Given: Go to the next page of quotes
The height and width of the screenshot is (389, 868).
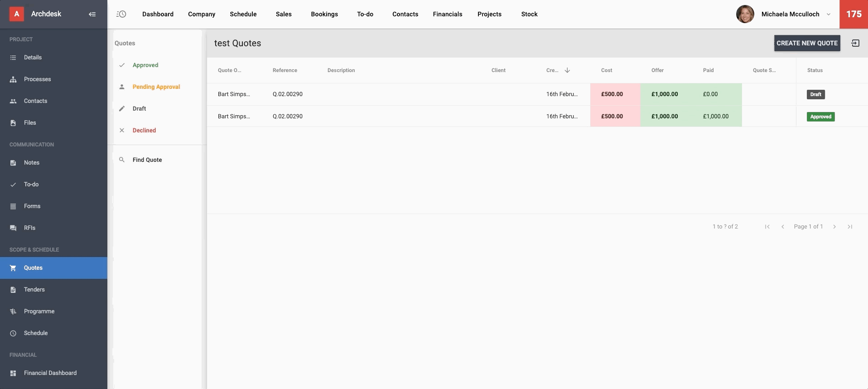Looking at the screenshot, I should pos(834,227).
